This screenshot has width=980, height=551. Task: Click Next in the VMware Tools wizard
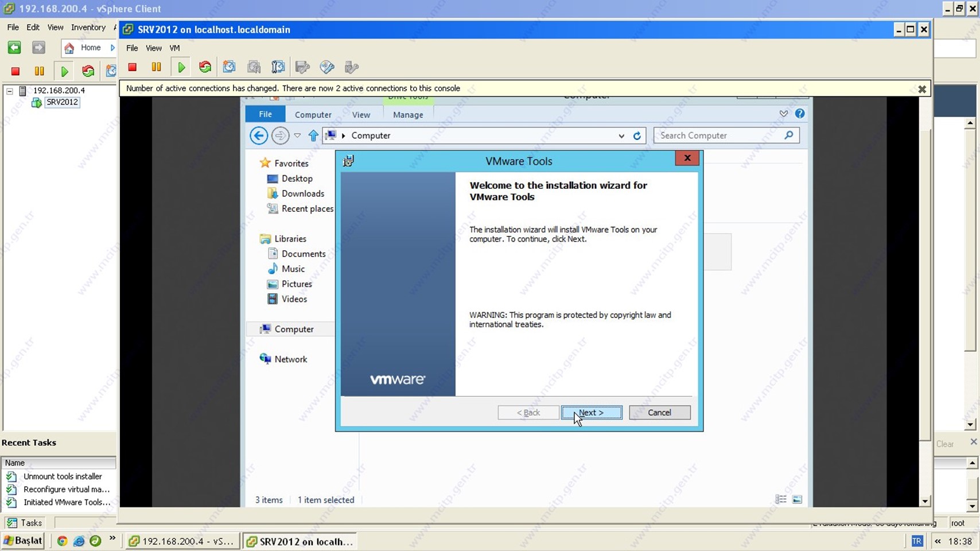[591, 412]
